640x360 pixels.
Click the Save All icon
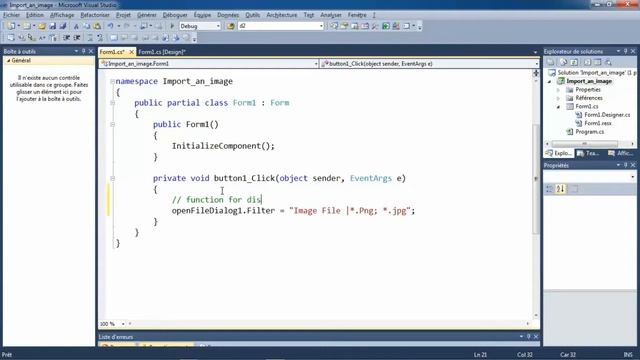(63, 26)
